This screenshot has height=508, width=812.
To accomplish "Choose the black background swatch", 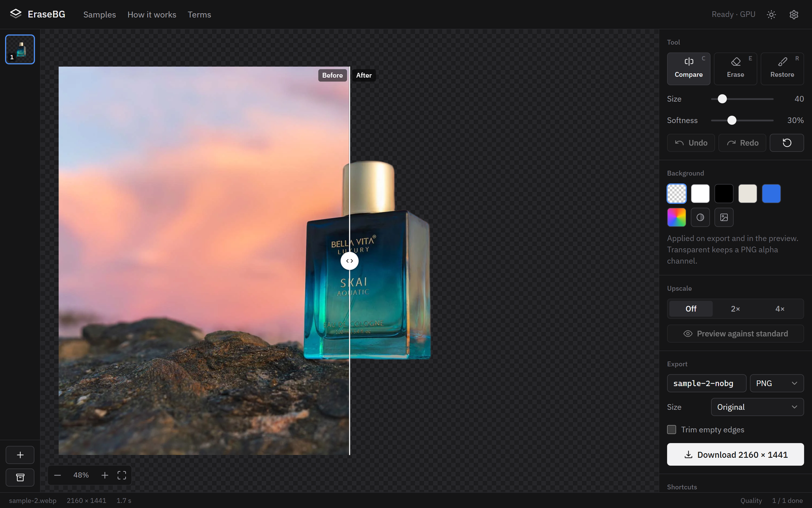I will [724, 194].
